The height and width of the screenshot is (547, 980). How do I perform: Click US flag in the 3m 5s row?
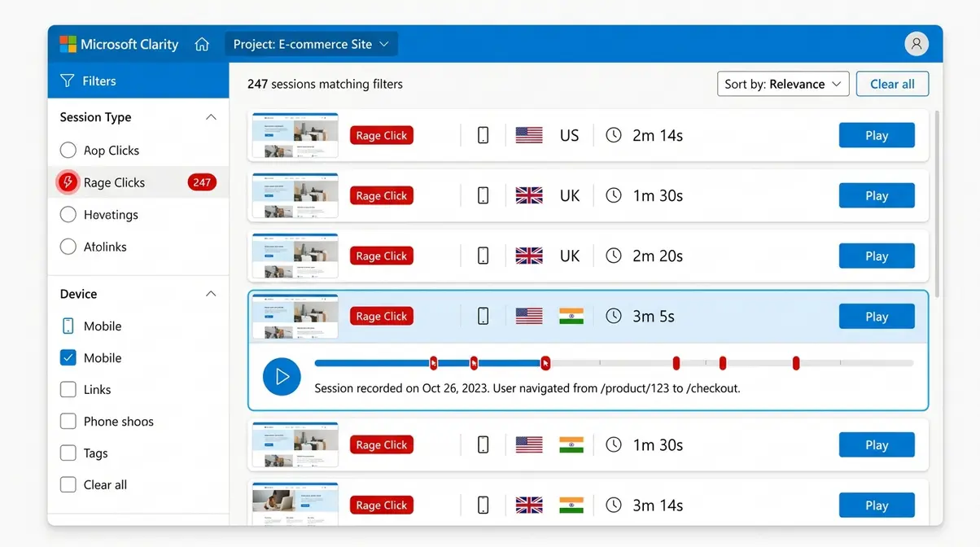[x=529, y=316]
